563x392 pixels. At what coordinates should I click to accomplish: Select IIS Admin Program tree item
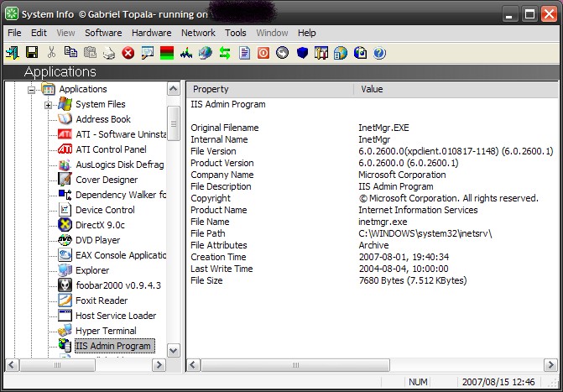[115, 346]
